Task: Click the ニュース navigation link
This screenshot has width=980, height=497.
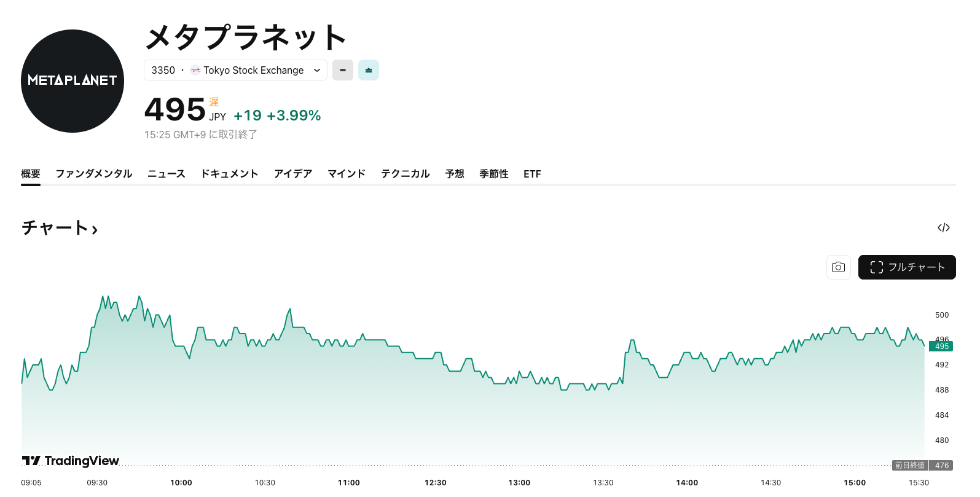Action: [x=165, y=174]
